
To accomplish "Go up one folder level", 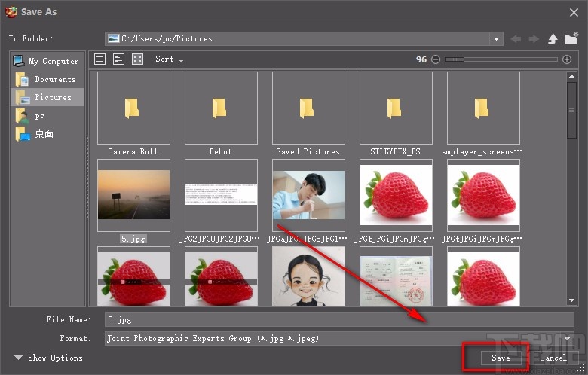I will pyautogui.click(x=553, y=38).
